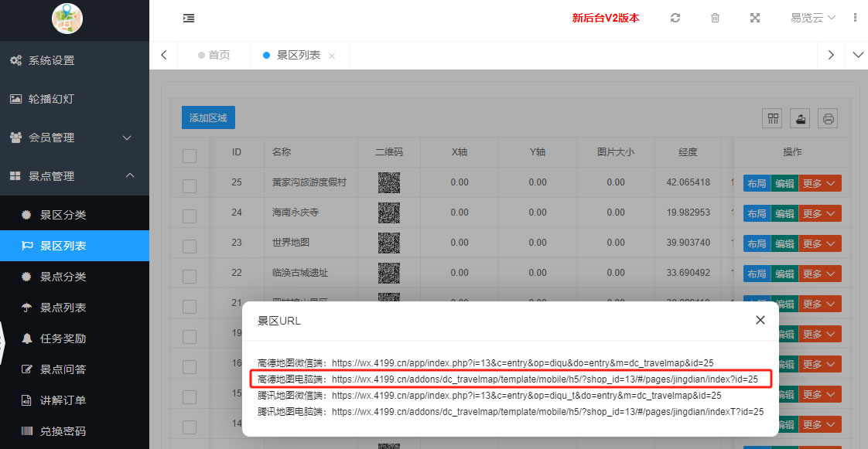The width and height of the screenshot is (868, 449).
Task: Click the 新后台V2版本 link
Action: point(606,19)
